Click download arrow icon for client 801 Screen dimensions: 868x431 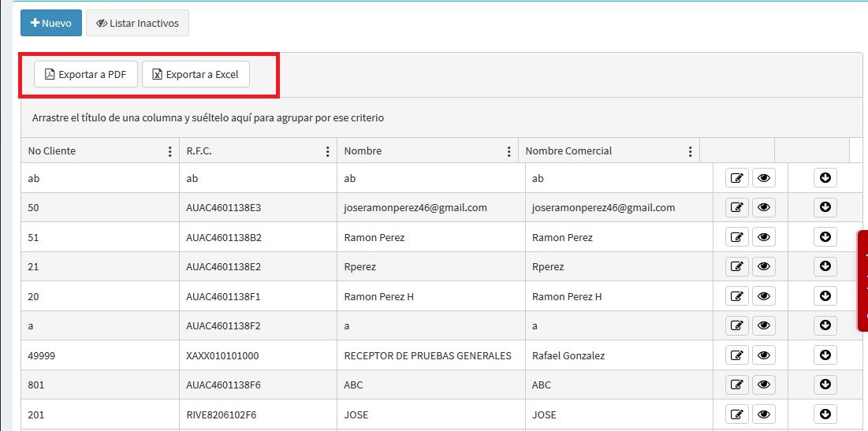click(x=825, y=385)
